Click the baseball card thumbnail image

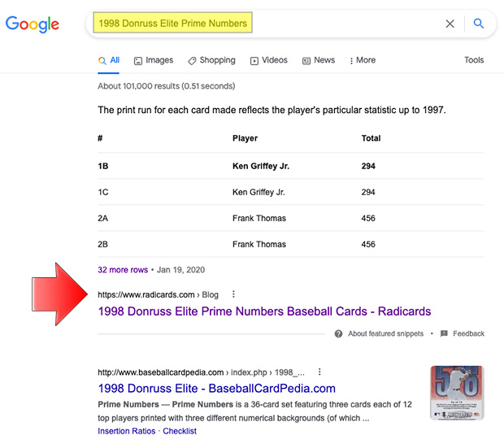[457, 393]
